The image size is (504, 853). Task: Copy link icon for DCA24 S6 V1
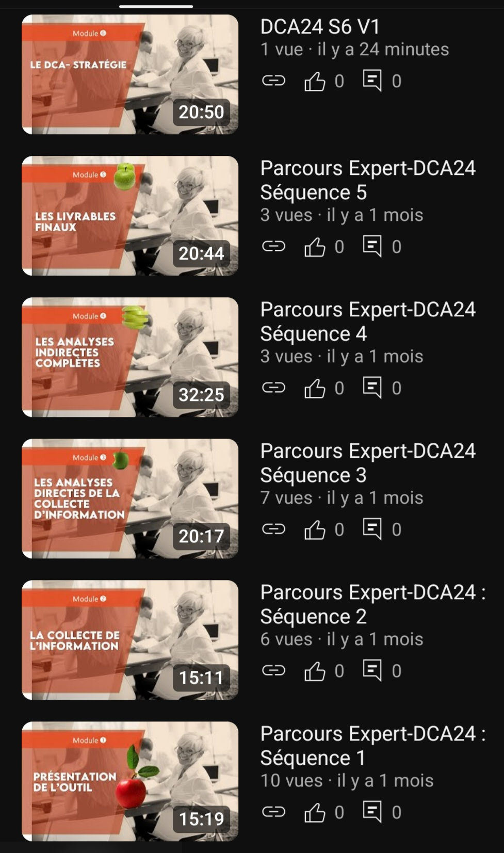[273, 81]
